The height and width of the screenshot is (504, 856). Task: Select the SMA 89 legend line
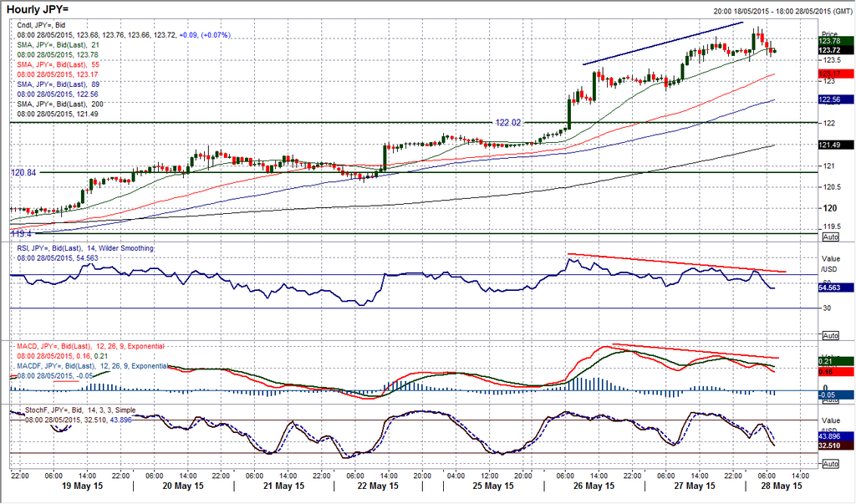click(58, 84)
